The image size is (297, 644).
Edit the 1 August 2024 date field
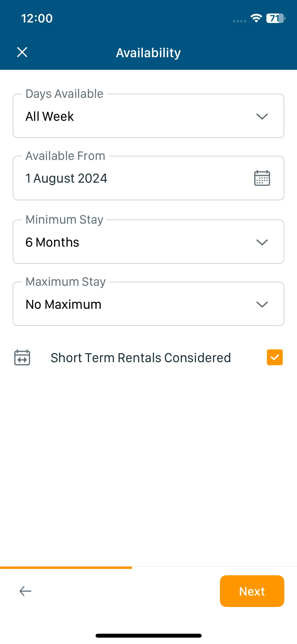148,178
